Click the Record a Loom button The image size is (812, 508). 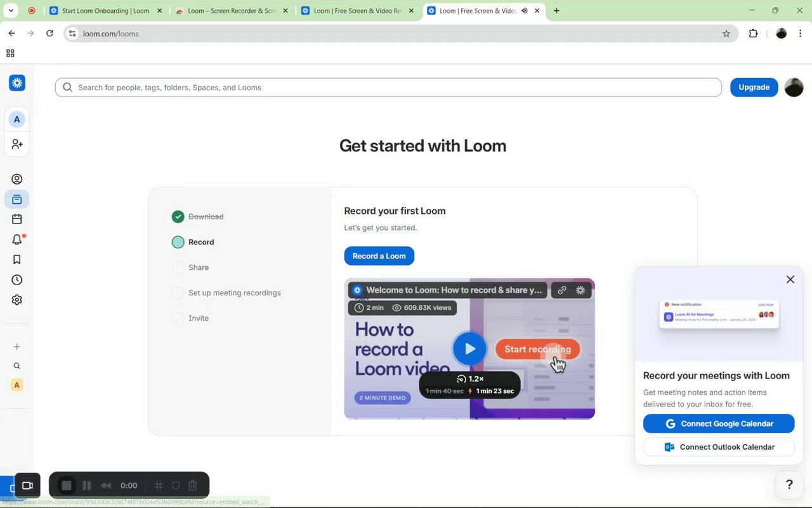[379, 256]
